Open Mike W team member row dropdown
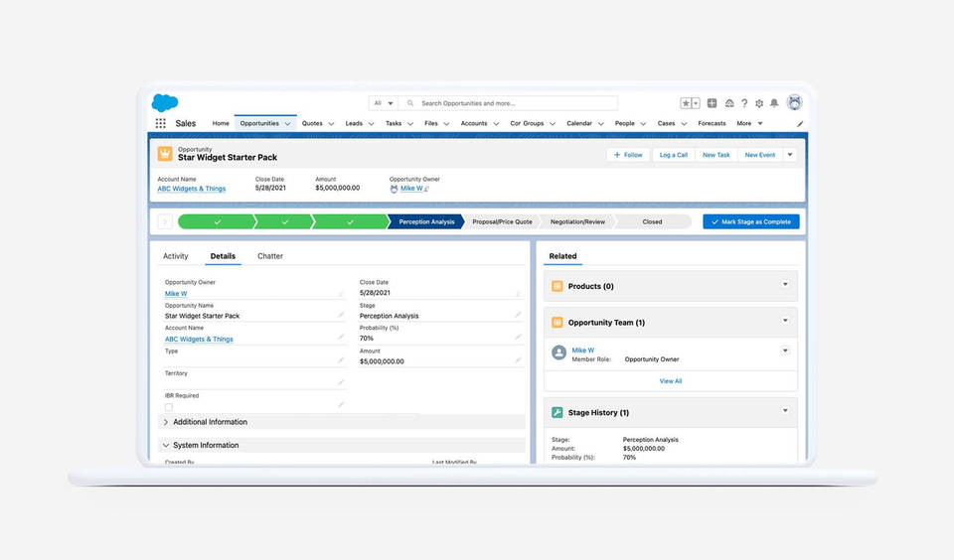The width and height of the screenshot is (954, 560). 785,350
